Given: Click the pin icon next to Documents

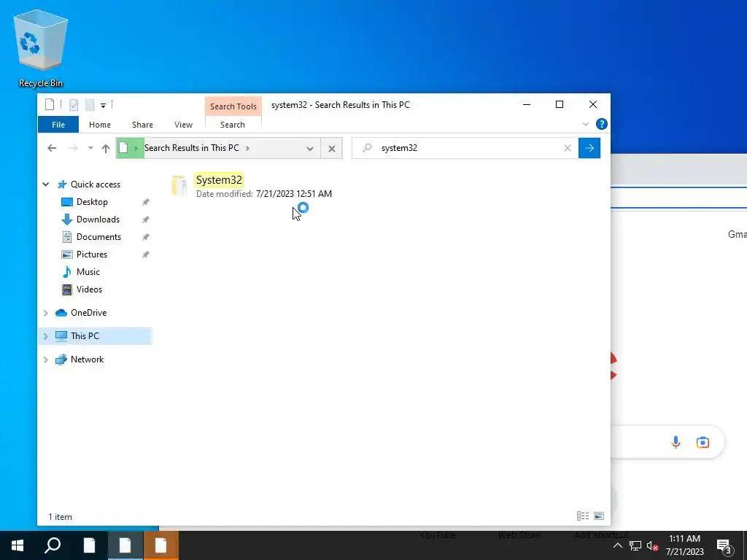Looking at the screenshot, I should 146,237.
